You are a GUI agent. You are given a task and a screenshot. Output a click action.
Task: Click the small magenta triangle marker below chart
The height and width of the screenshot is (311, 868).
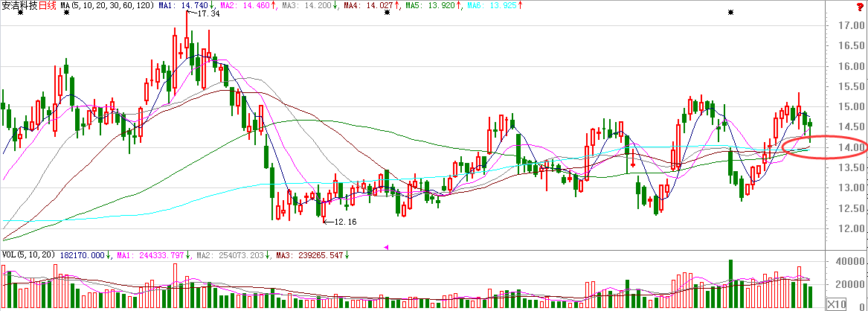[x=385, y=246]
